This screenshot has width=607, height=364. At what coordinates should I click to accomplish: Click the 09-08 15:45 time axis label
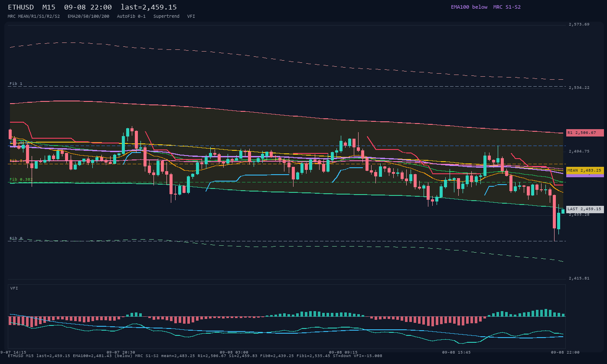tap(456, 352)
